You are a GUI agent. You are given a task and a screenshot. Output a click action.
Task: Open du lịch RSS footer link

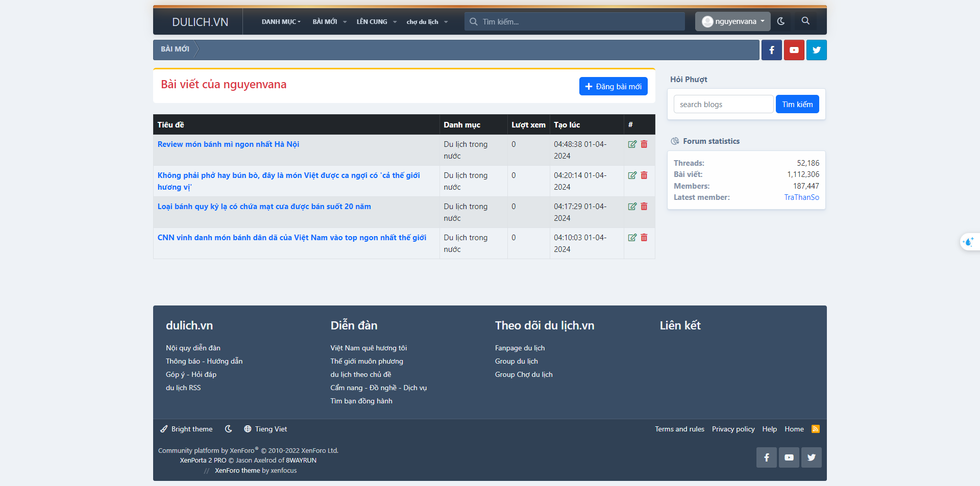[x=183, y=388]
